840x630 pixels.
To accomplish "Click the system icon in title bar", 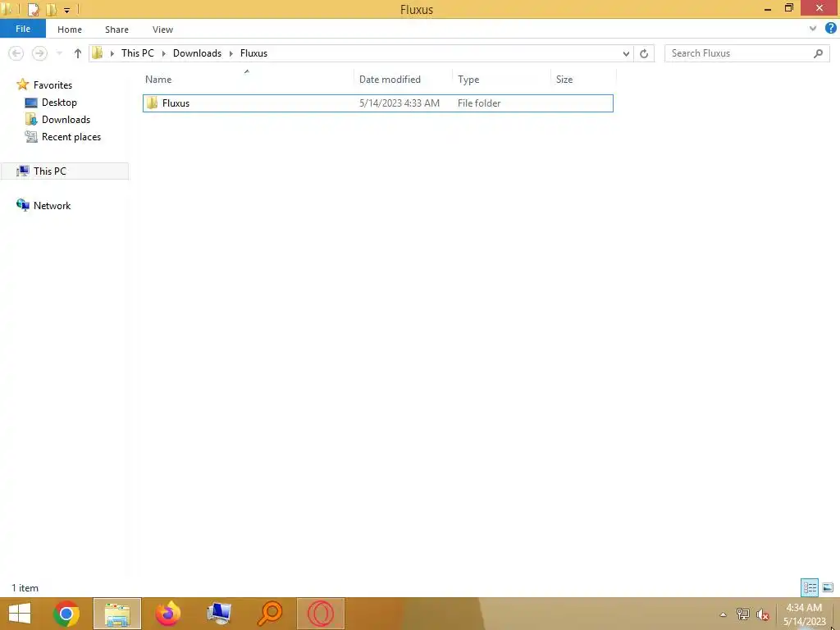I will pyautogui.click(x=7, y=9).
